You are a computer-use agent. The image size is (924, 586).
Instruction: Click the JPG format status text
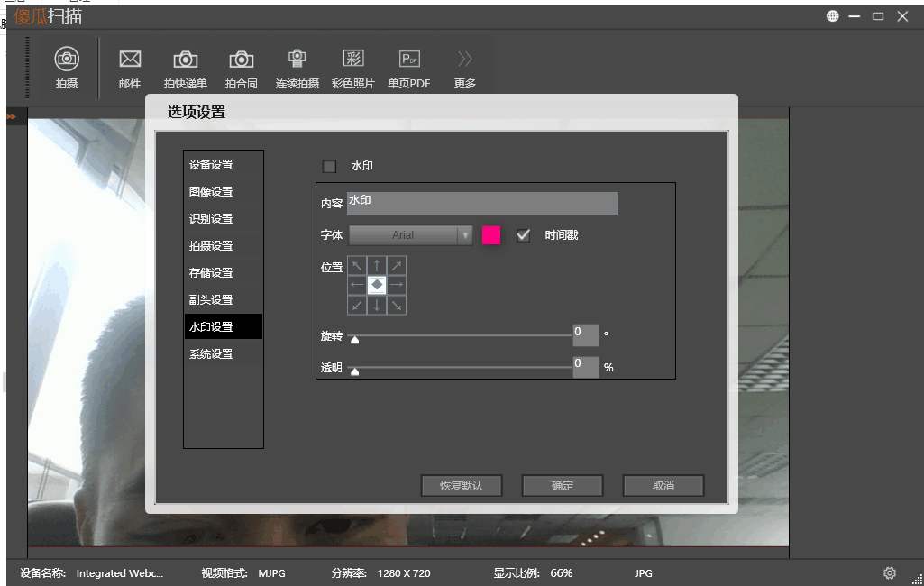(644, 573)
